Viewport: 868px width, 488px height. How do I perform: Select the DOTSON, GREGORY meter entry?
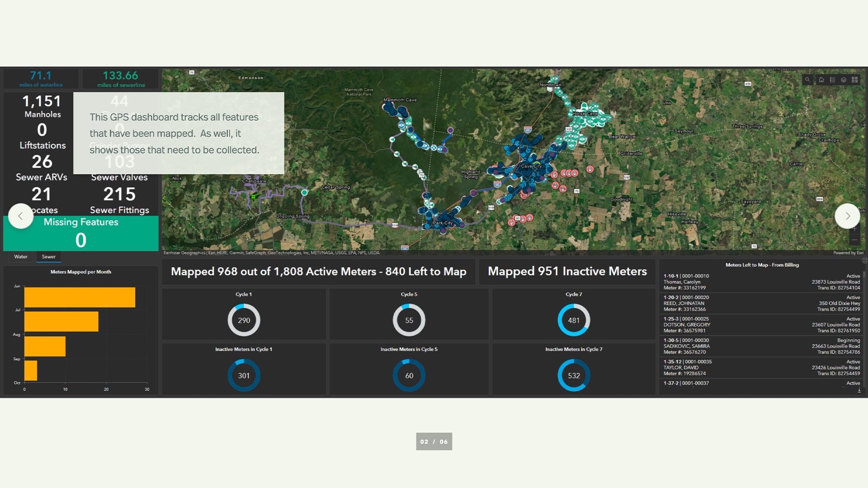coord(762,324)
